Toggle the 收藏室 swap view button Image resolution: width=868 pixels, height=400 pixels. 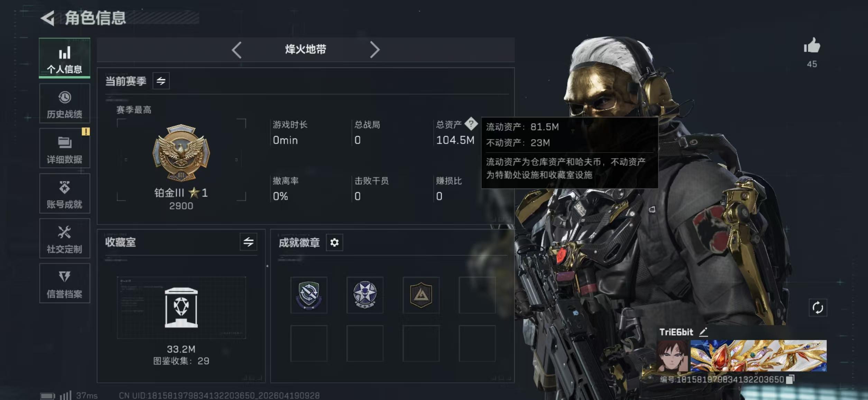point(248,242)
